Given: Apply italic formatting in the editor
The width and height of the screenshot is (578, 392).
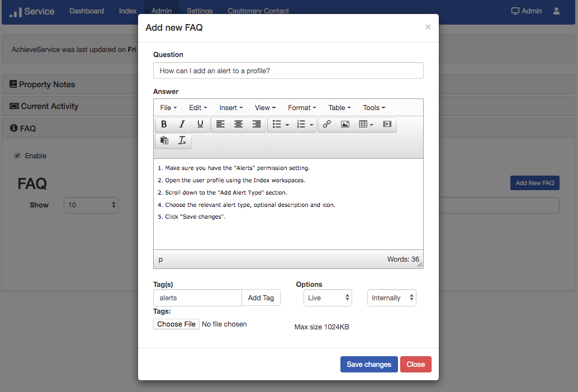Looking at the screenshot, I should tap(182, 124).
